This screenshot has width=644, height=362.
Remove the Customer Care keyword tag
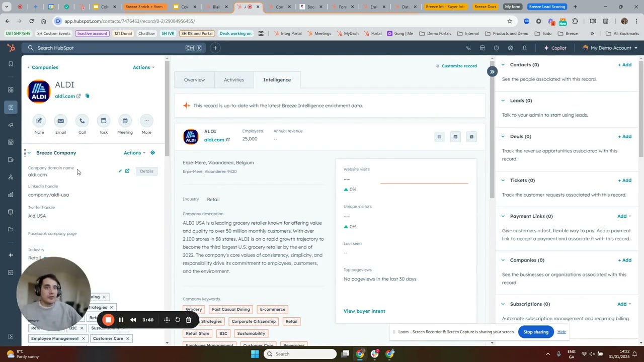click(128, 339)
